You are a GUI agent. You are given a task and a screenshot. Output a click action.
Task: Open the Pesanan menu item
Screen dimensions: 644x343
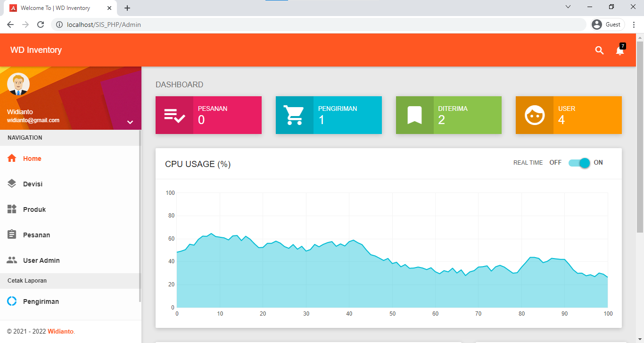click(70, 235)
